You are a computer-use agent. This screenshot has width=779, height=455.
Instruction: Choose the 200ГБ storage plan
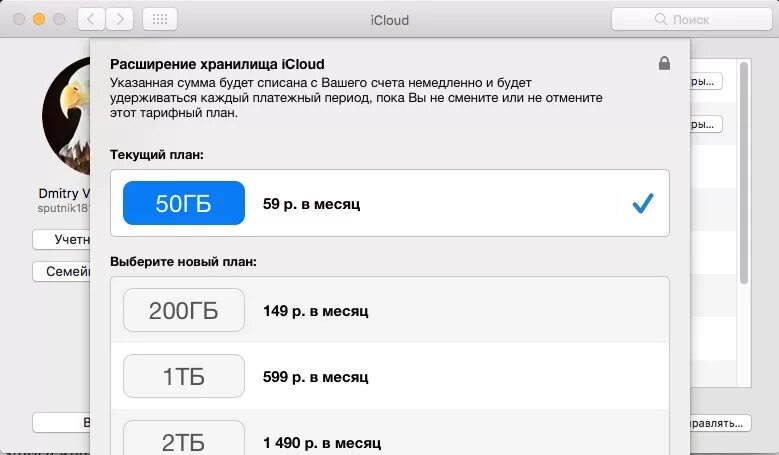(x=184, y=310)
